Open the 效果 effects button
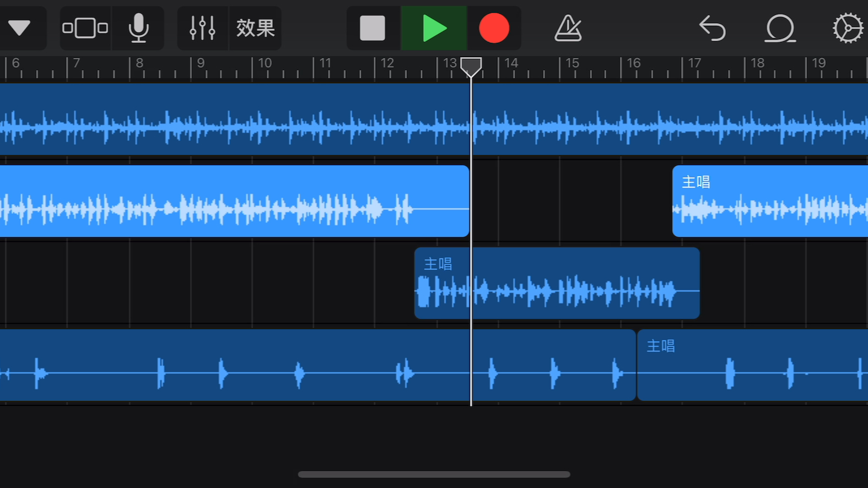868x488 pixels. (x=255, y=28)
